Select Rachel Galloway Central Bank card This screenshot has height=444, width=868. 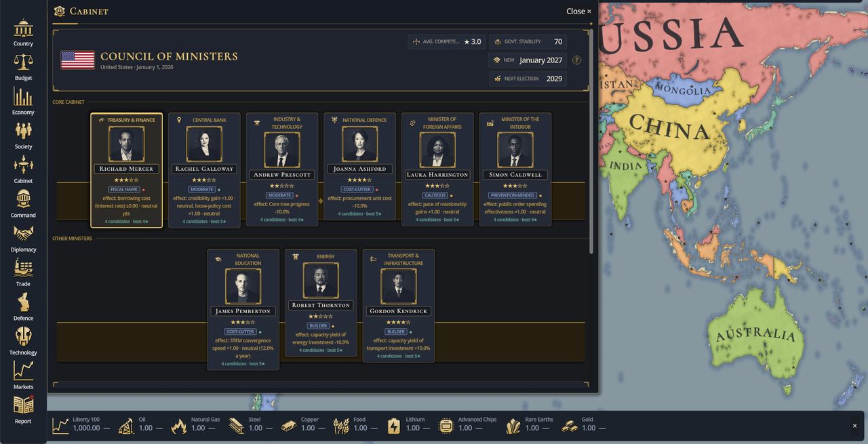click(204, 170)
